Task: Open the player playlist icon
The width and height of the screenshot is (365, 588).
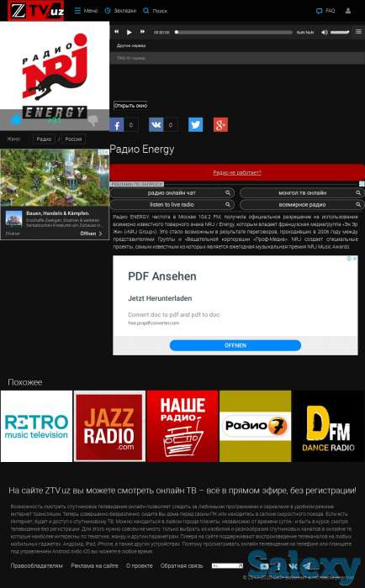Action: [x=358, y=32]
